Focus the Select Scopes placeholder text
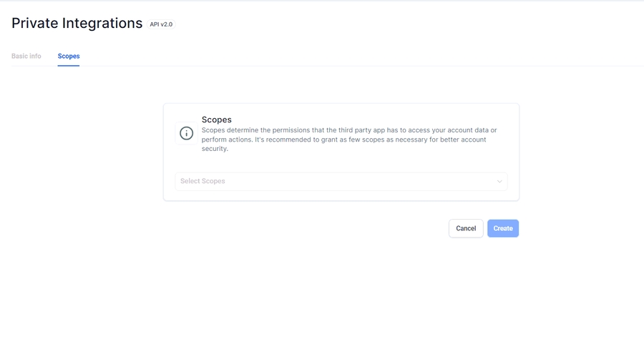The height and width of the screenshot is (347, 644). click(x=203, y=182)
